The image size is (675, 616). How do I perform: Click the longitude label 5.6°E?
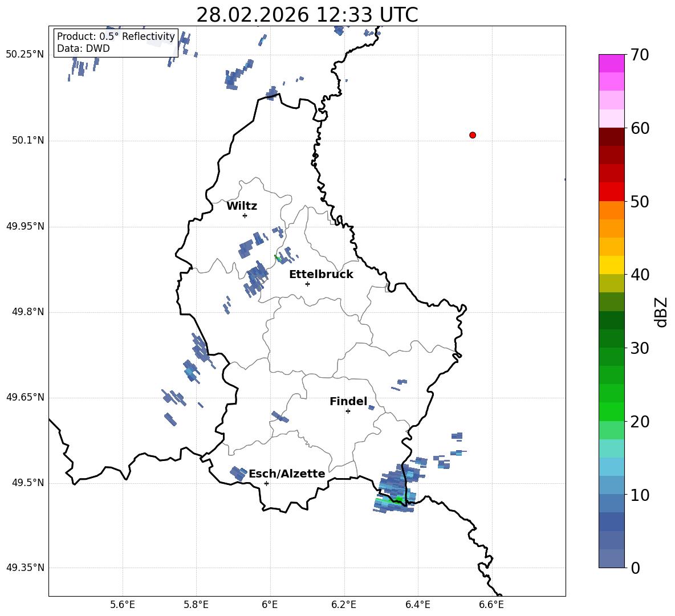123,605
